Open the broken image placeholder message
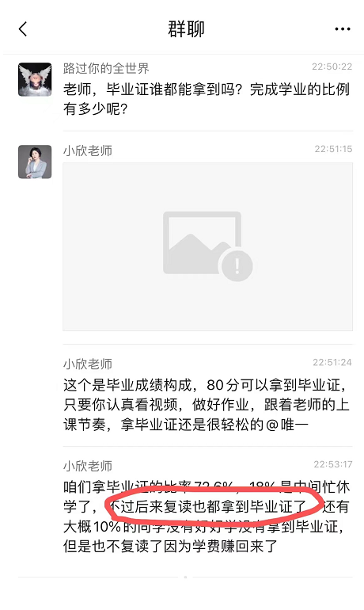 [208, 246]
